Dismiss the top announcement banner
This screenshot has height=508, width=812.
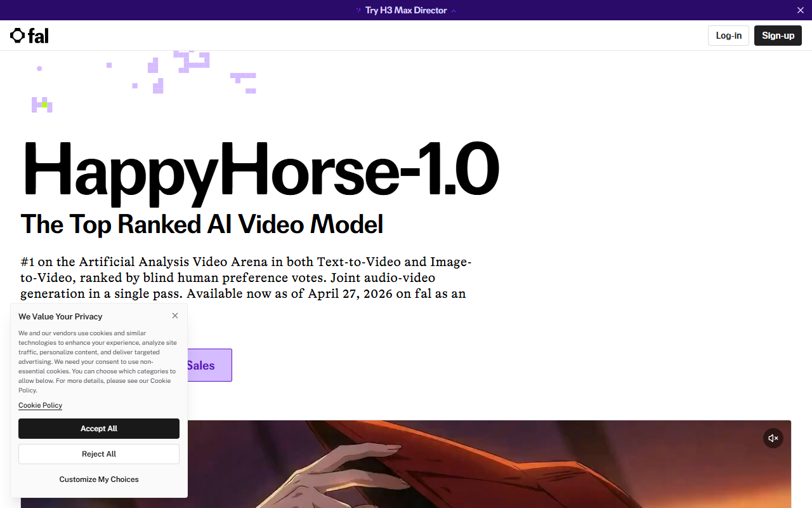pos(800,10)
